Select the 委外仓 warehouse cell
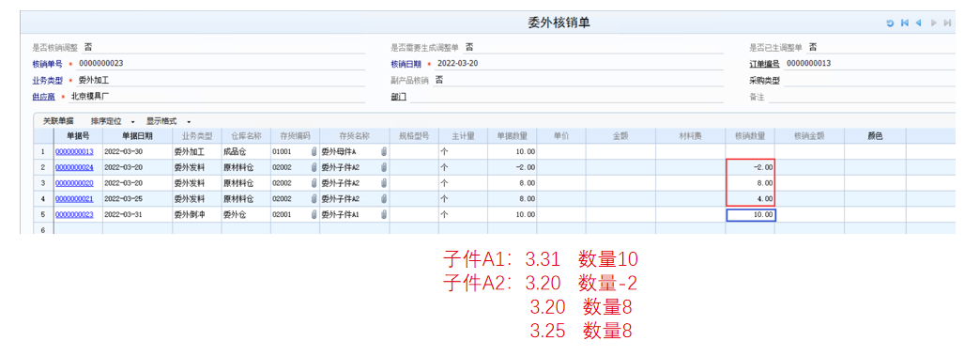This screenshot has height=356, width=980. pos(246,214)
